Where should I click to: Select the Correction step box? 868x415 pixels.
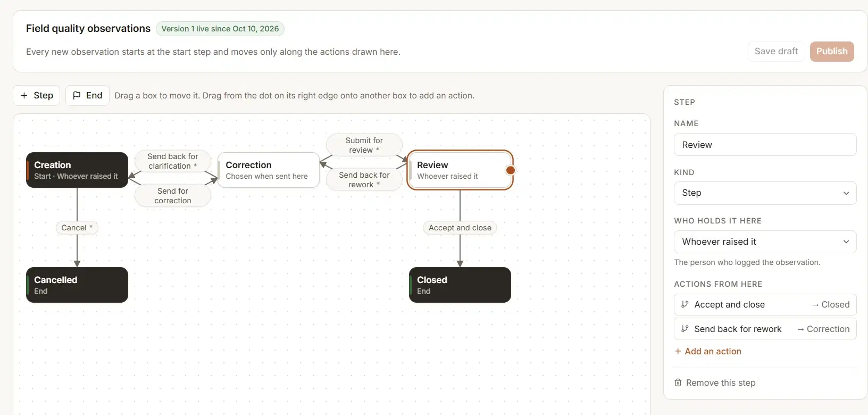pyautogui.click(x=269, y=170)
